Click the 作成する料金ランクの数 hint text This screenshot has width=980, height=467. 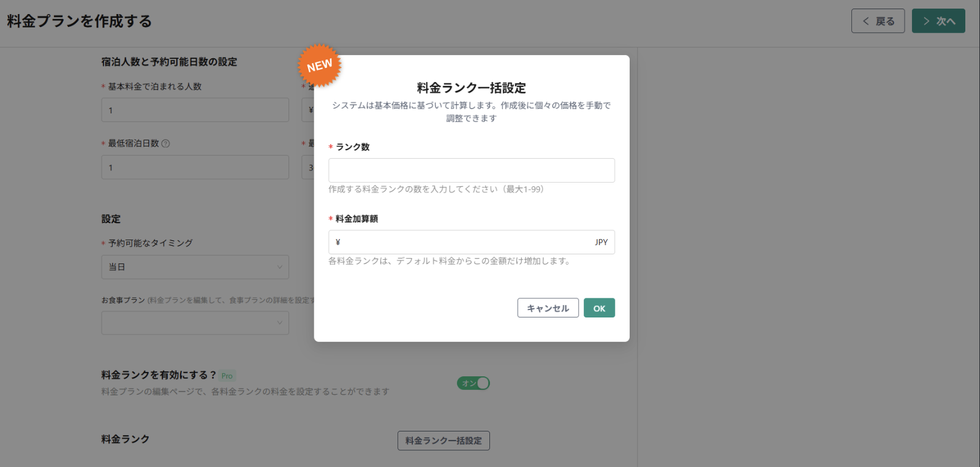coord(436,189)
